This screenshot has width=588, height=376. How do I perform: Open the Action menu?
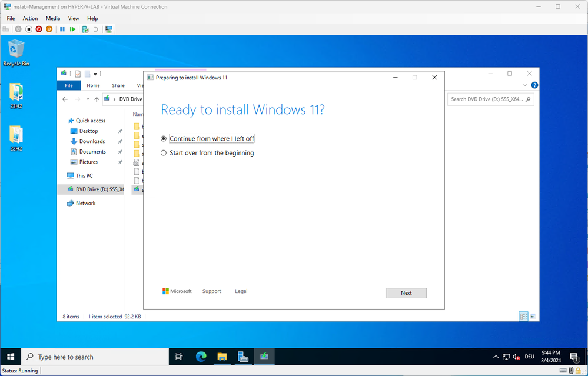(x=30, y=18)
